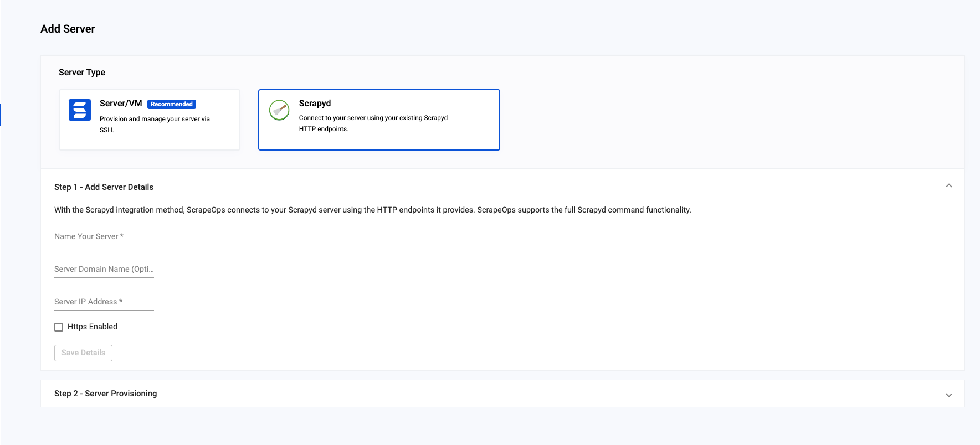980x445 pixels.
Task: Click the Save Details button
Action: [83, 353]
